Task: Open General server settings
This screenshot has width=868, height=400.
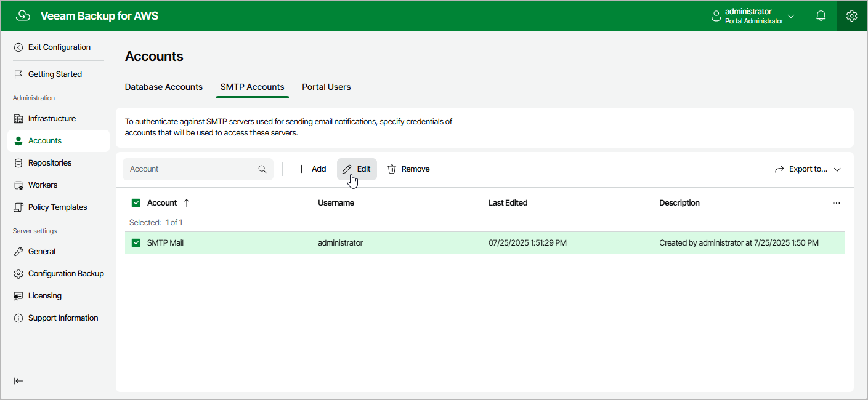Action: point(42,252)
